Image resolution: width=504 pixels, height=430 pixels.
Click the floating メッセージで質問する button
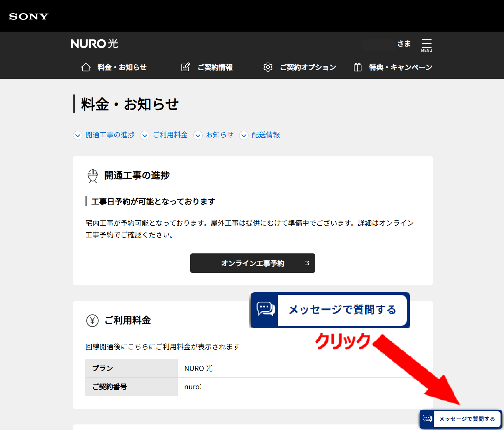(466, 419)
